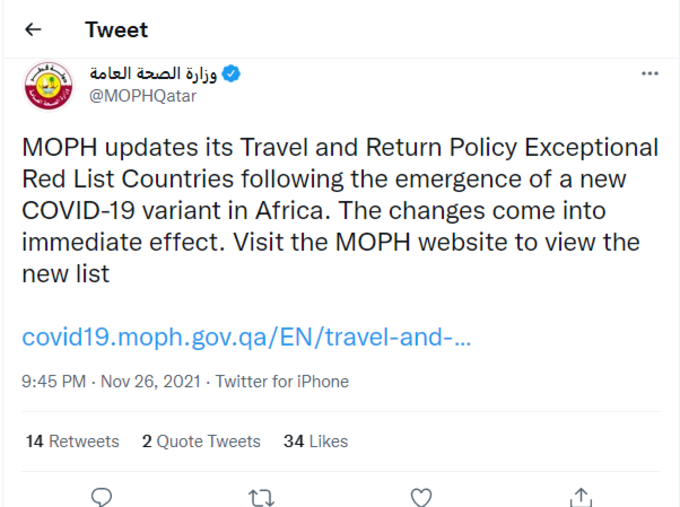The height and width of the screenshot is (507, 680).
Task: Open the MOPH Qatar profile avatar
Action: click(x=49, y=86)
